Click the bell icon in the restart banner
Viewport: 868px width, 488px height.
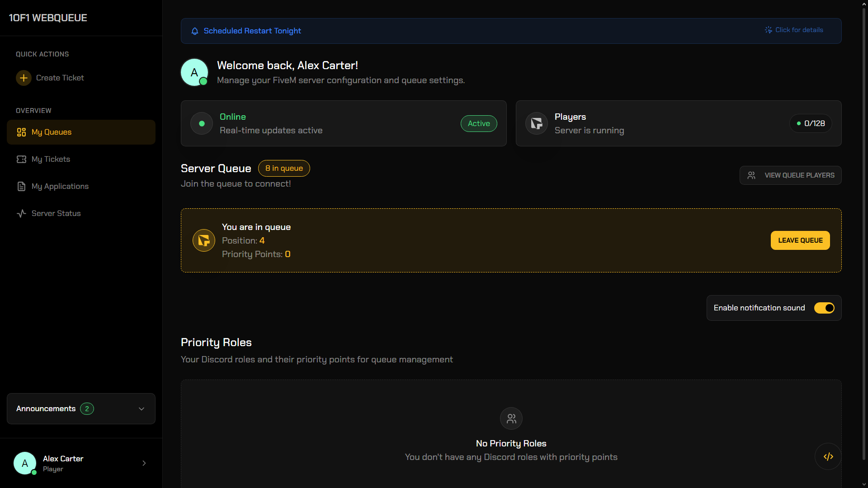click(195, 31)
